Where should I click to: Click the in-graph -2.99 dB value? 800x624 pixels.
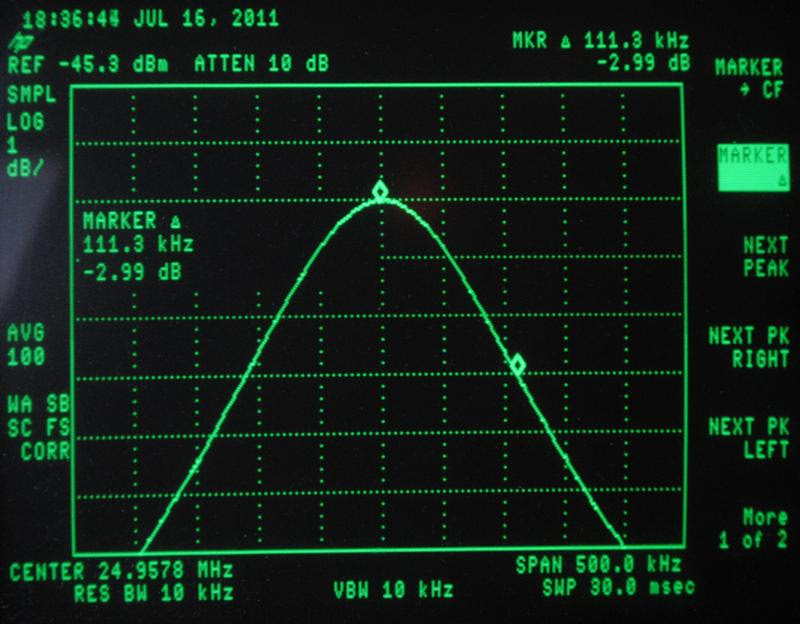click(132, 271)
